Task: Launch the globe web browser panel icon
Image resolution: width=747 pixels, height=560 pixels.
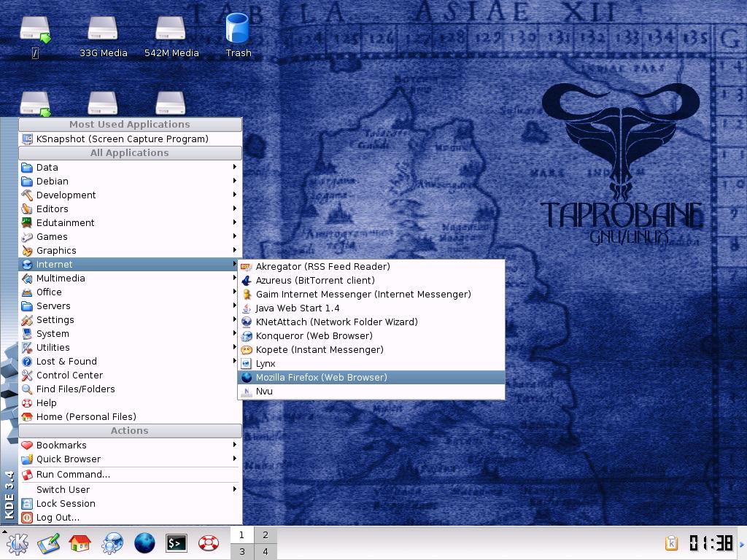Action: (144, 542)
